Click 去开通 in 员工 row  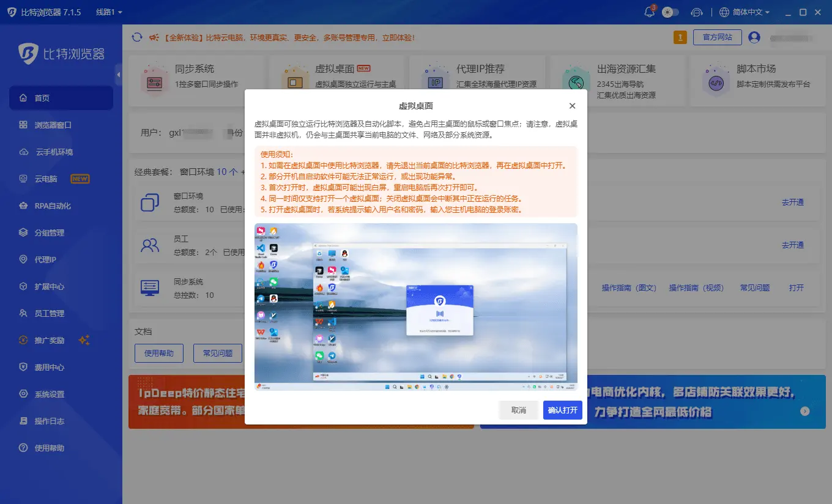793,245
